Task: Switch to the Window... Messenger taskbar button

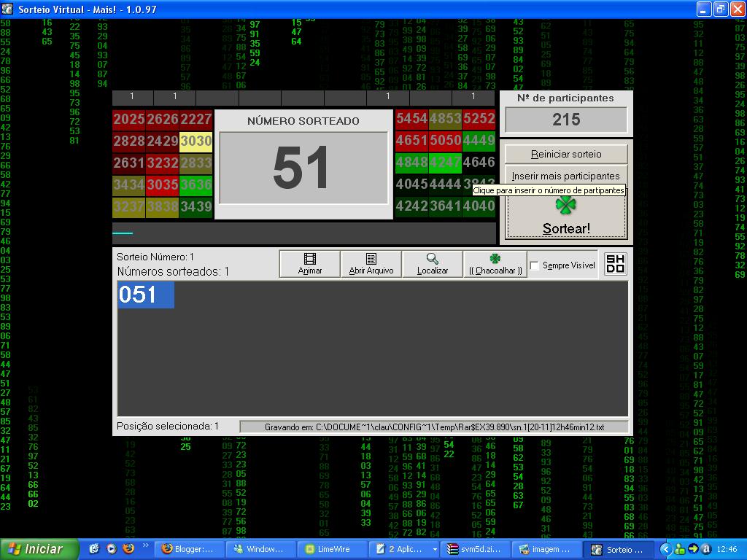Action: click(x=261, y=549)
